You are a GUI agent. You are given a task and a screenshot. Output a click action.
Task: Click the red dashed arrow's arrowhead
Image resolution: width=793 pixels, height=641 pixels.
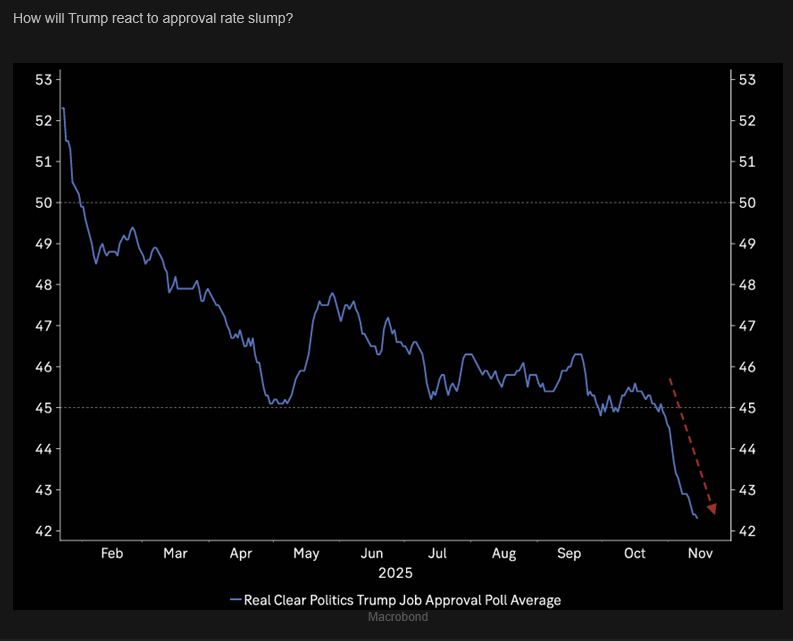click(x=711, y=508)
